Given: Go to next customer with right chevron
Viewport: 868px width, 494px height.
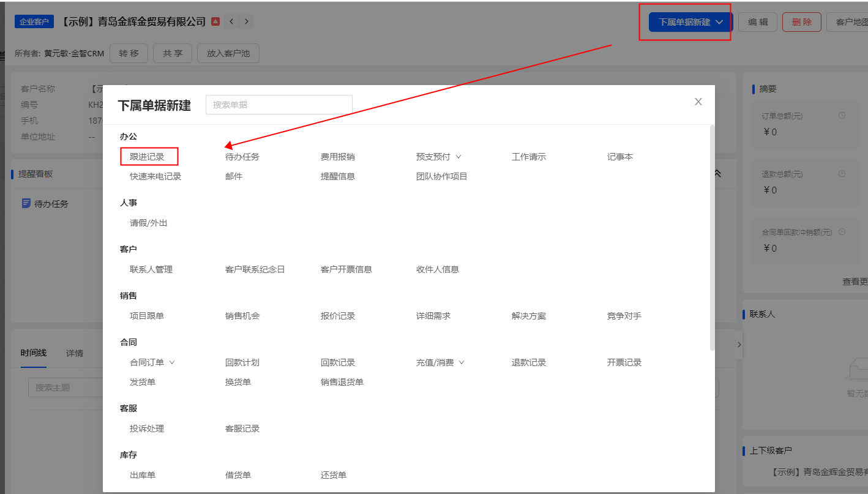Looking at the screenshot, I should [x=246, y=21].
